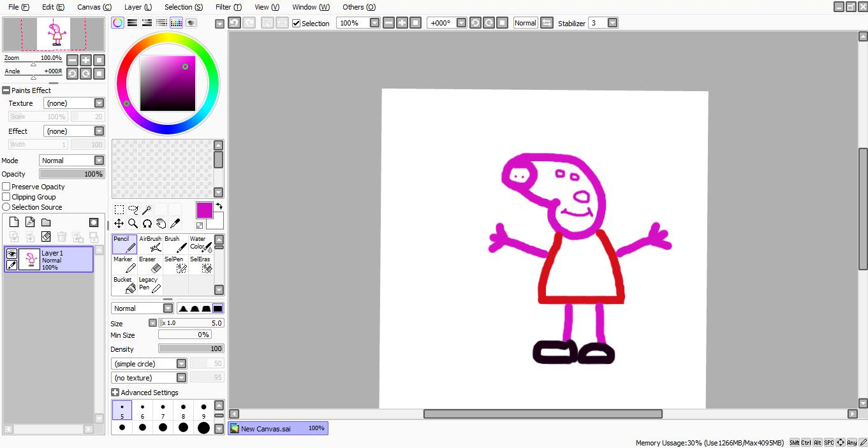
Task: Select the Eraser tool
Action: pyautogui.click(x=150, y=264)
